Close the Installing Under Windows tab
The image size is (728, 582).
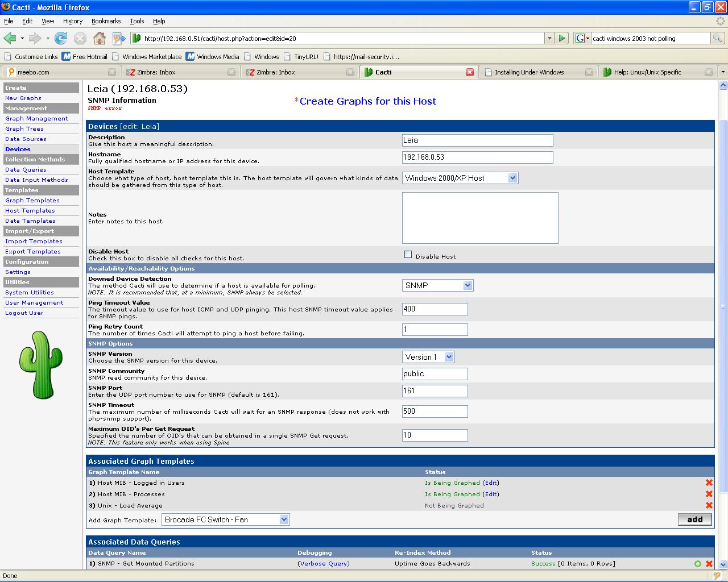(x=589, y=72)
